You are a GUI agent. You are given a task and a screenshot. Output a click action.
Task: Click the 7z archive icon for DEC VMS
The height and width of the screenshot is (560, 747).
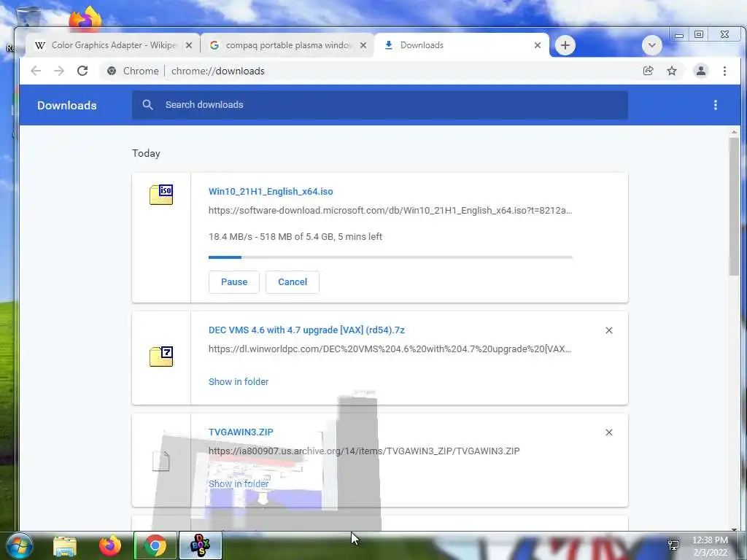161,356
